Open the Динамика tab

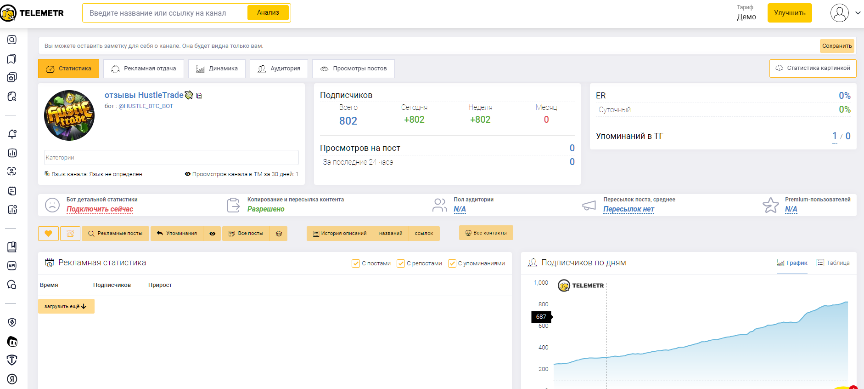tap(217, 68)
